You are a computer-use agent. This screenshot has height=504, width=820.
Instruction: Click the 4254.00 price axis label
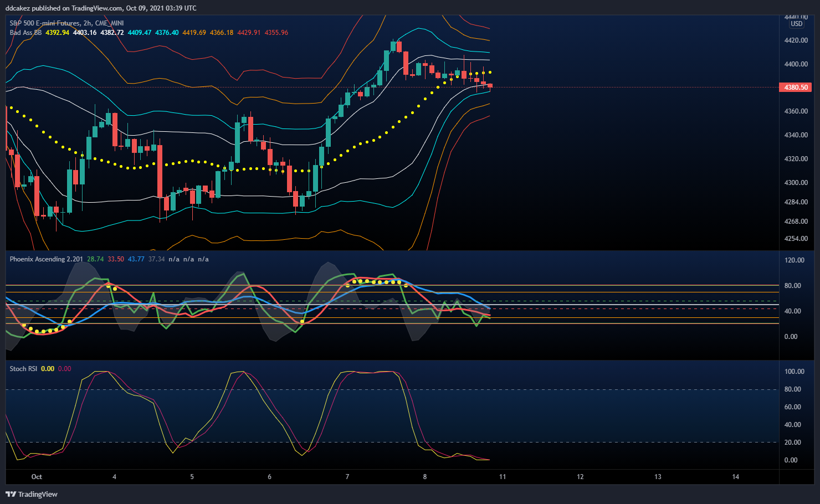tap(796, 239)
